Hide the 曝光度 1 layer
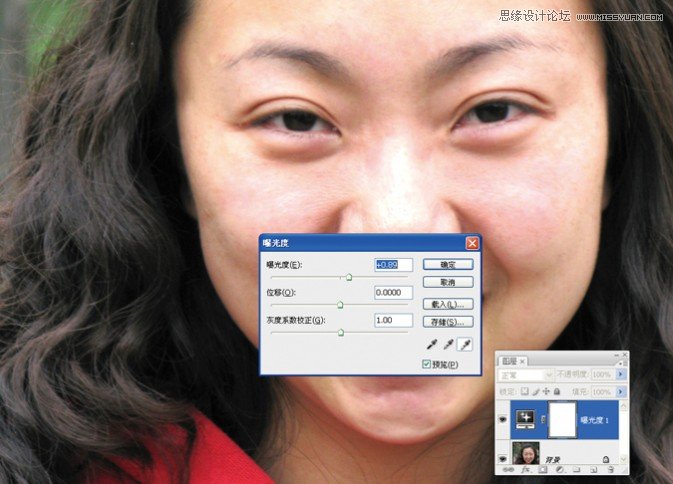673x484 pixels. point(503,419)
